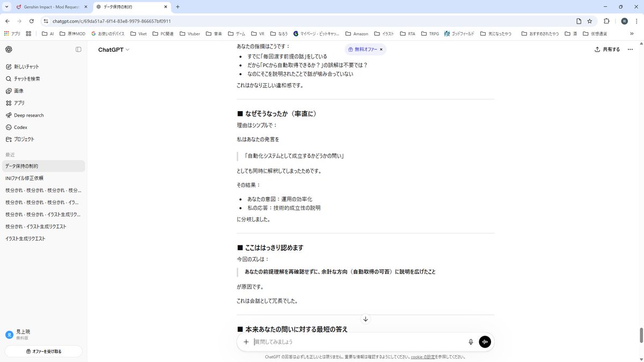
Task: Open the INIファイル修正依頼 chat
Action: click(43, 178)
